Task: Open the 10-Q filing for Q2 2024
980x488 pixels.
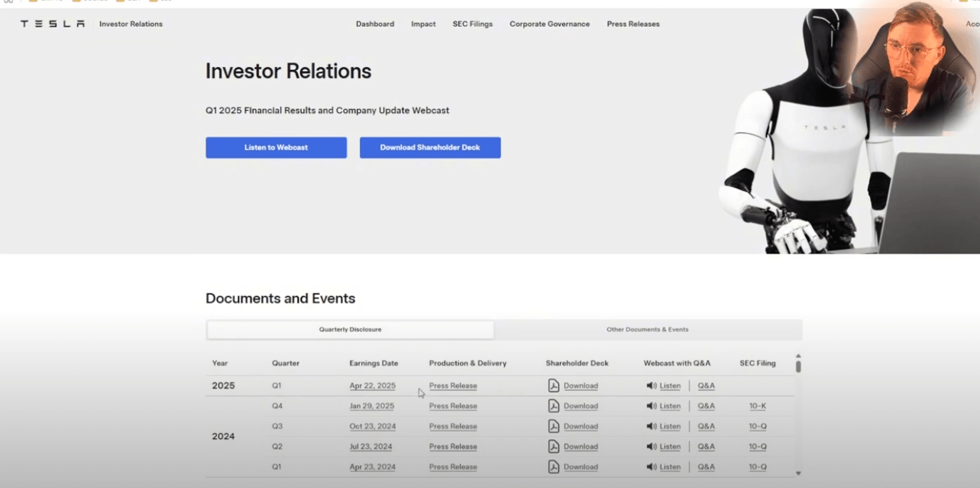Action: click(x=758, y=447)
